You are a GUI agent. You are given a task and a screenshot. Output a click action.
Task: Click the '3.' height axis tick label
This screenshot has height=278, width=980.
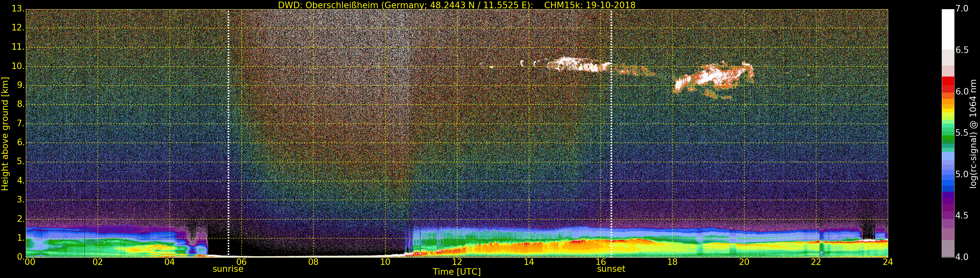tap(21, 200)
